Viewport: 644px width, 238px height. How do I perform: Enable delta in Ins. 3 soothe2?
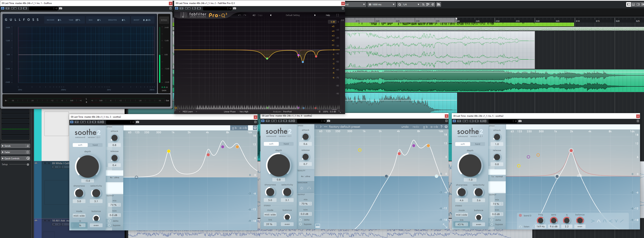[110, 221]
